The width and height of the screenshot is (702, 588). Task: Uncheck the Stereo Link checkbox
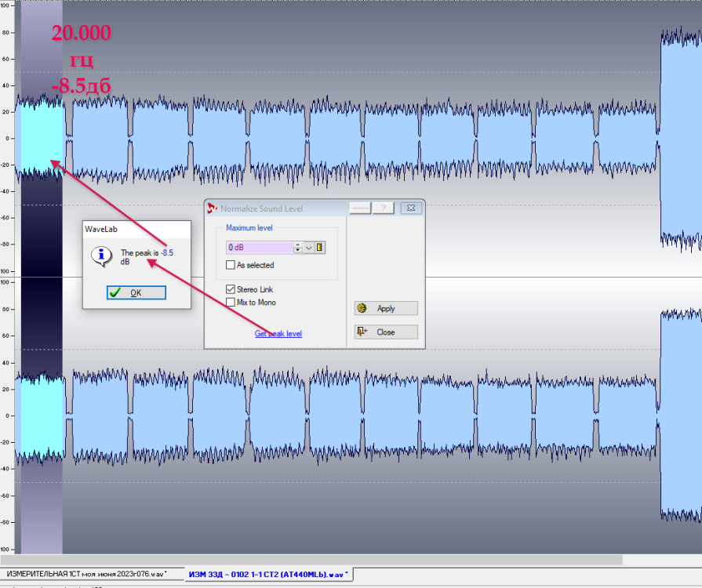[231, 289]
